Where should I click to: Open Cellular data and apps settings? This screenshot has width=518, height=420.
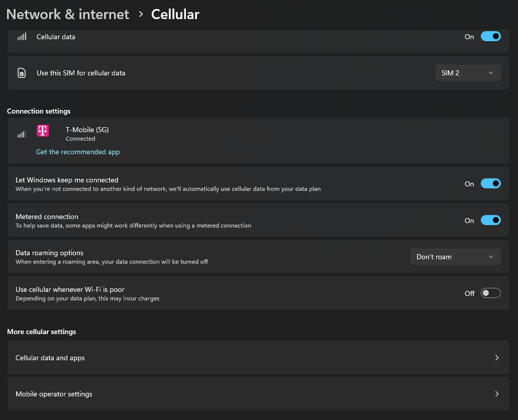click(x=50, y=358)
